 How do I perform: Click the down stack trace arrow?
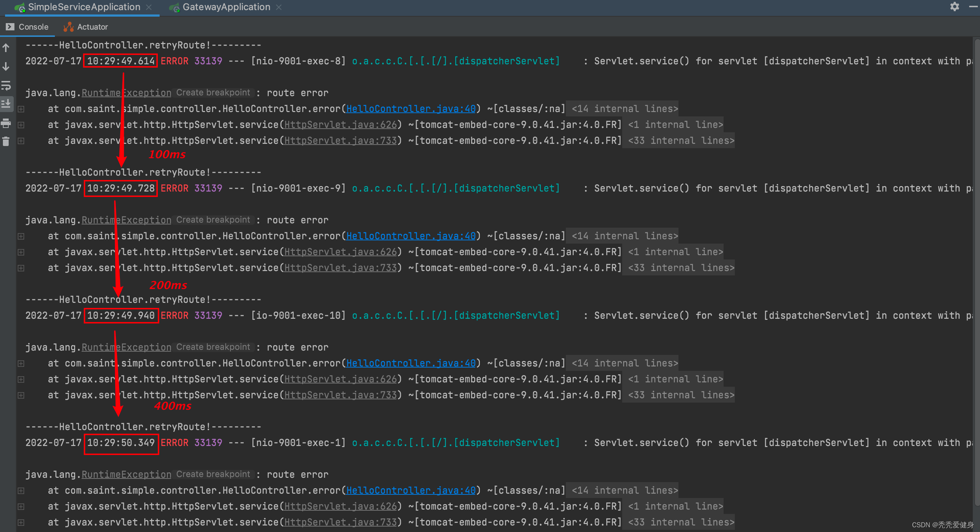tap(6, 66)
